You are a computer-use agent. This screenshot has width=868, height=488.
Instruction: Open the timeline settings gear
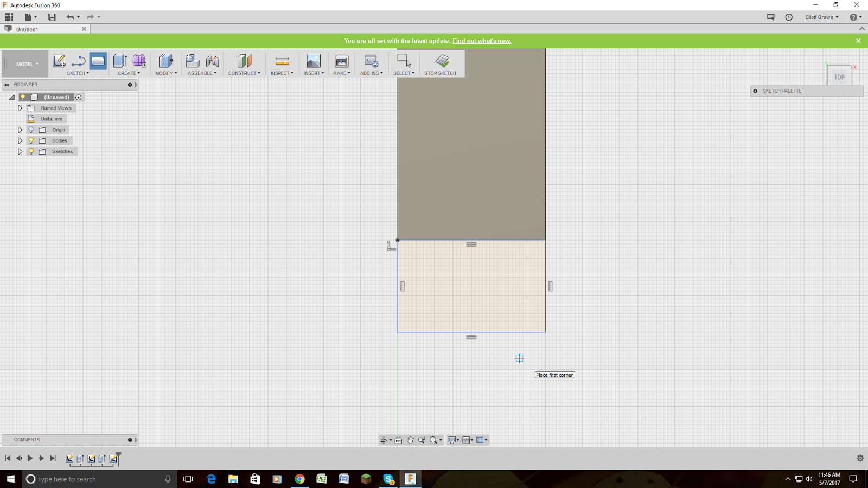pyautogui.click(x=860, y=458)
